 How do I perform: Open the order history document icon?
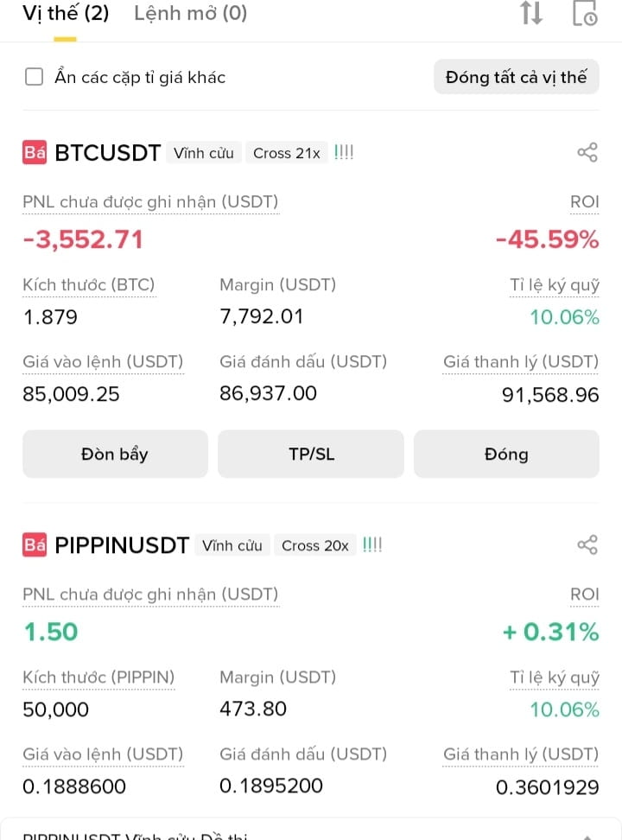pyautogui.click(x=585, y=13)
